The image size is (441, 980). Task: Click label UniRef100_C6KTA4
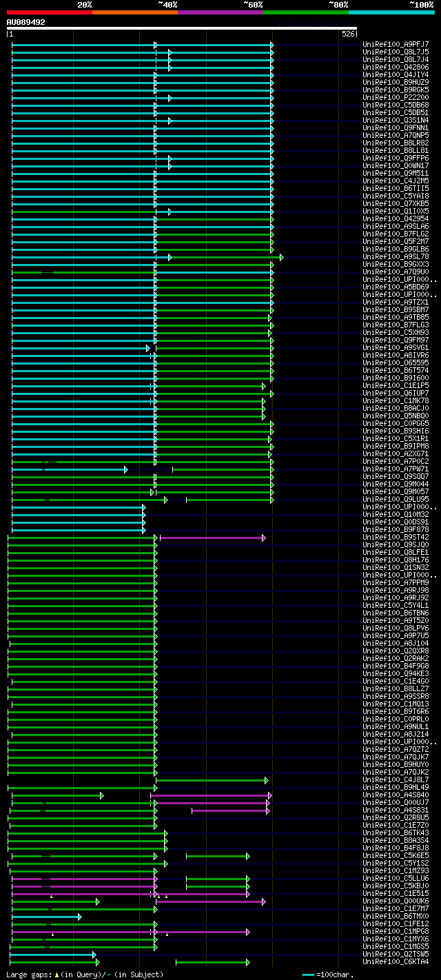point(396,962)
